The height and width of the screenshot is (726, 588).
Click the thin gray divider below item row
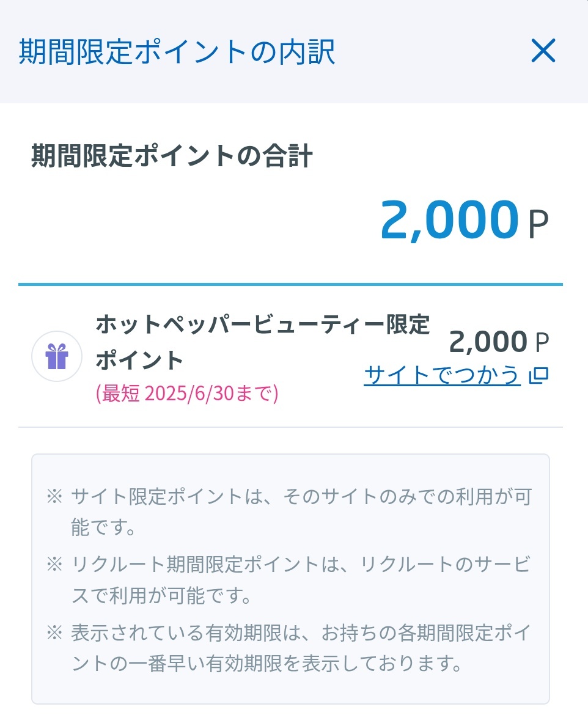coord(290,427)
